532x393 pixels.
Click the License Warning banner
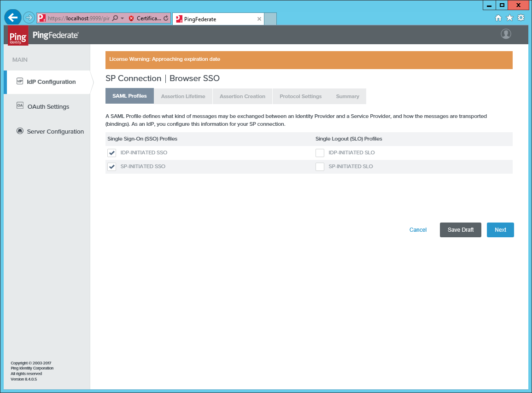[x=309, y=60]
